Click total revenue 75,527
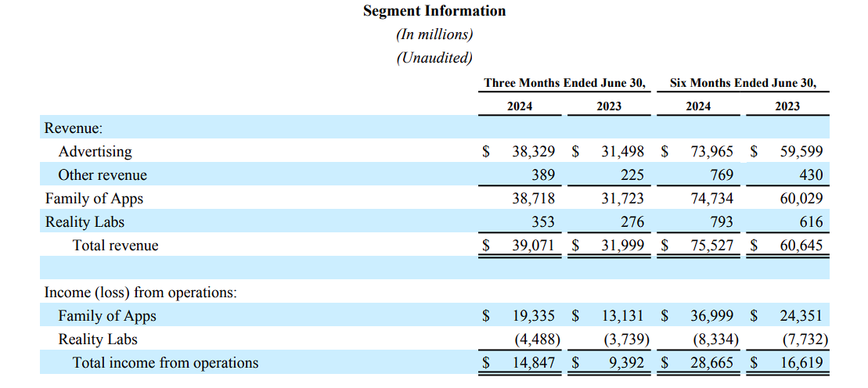Viewport: 868px width, 388px height. click(x=712, y=245)
